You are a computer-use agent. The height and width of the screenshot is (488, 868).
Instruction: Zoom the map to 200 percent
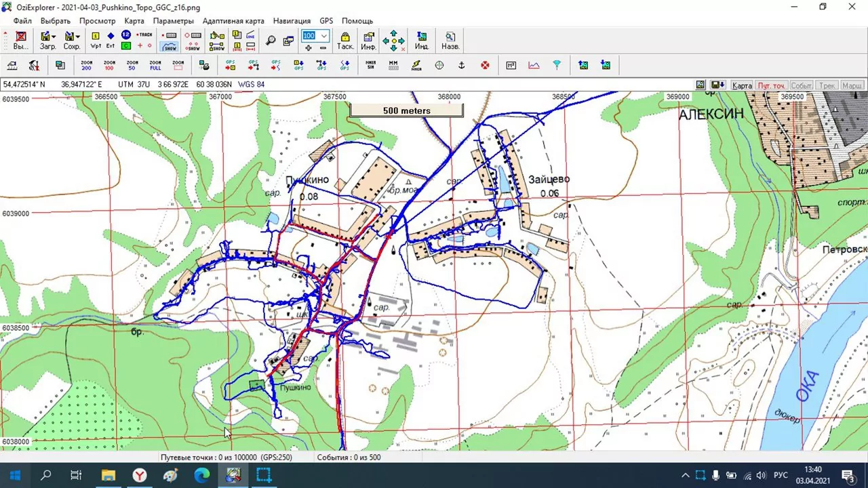click(86, 65)
